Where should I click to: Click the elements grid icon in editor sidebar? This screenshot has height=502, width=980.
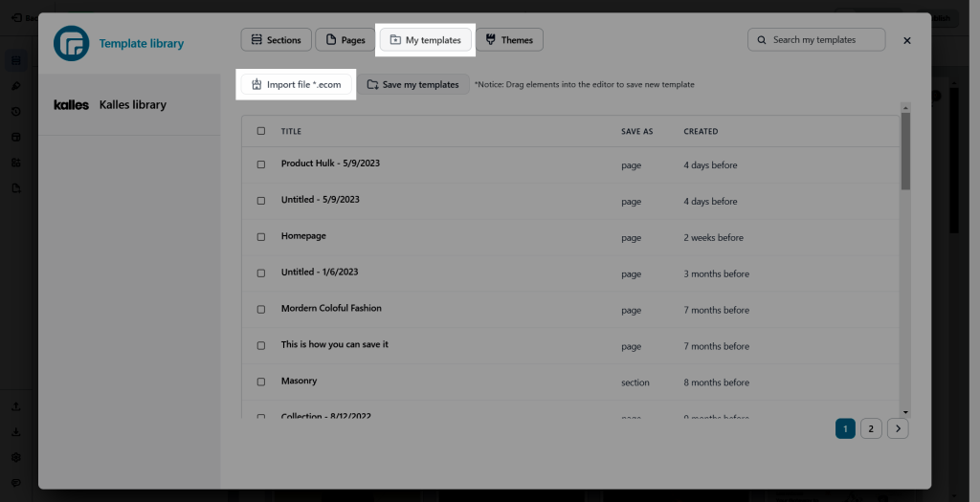tap(16, 60)
